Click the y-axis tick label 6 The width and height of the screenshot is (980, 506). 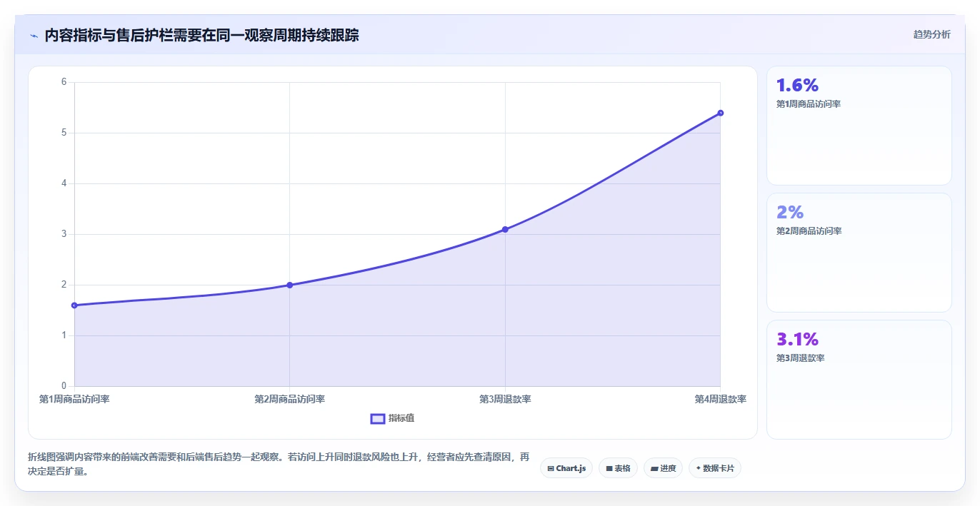[x=64, y=82]
